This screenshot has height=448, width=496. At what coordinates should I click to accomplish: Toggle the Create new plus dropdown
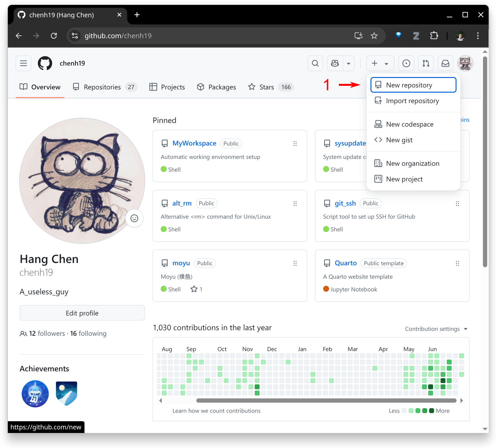(x=380, y=63)
